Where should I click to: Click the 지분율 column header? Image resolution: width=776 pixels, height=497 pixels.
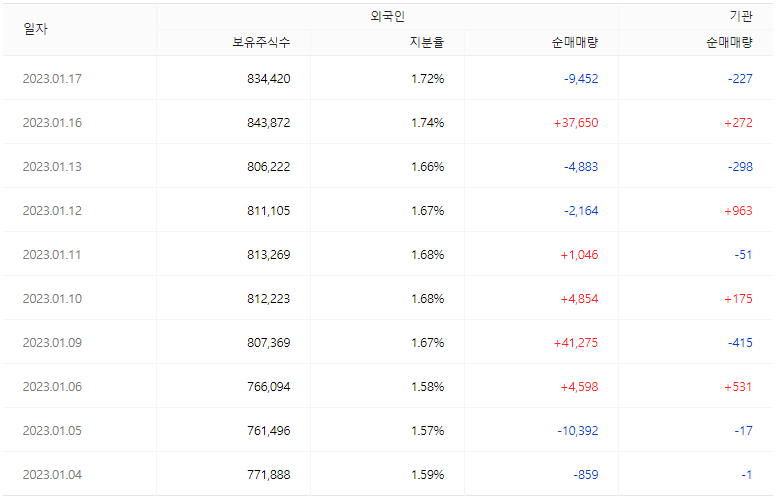427,43
